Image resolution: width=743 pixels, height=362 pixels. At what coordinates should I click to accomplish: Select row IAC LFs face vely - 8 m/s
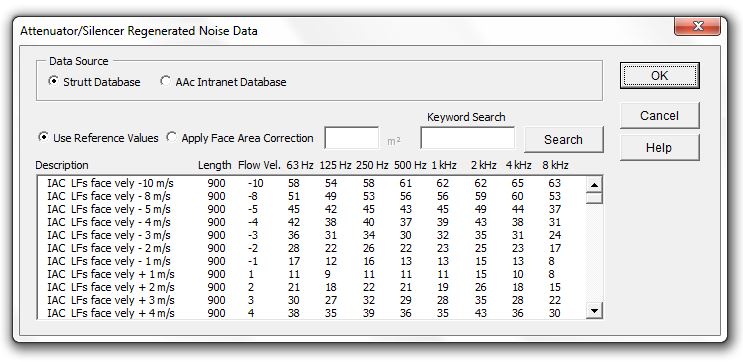coord(311,196)
